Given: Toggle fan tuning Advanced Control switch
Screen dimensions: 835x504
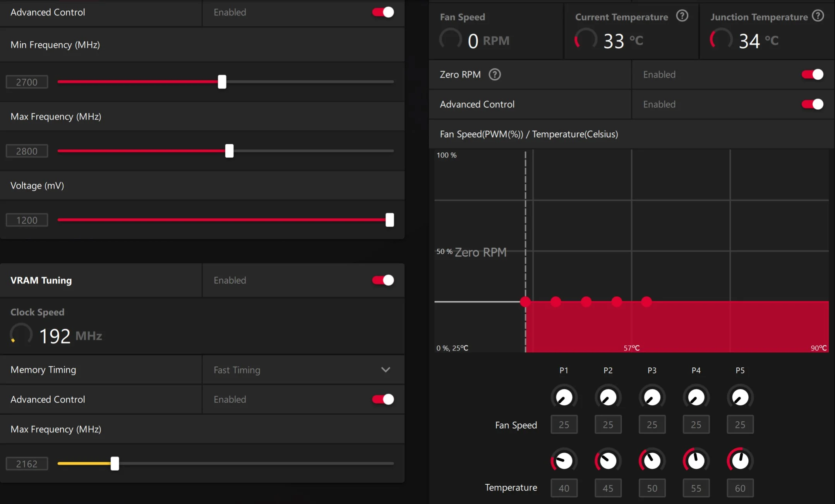Looking at the screenshot, I should [x=813, y=104].
